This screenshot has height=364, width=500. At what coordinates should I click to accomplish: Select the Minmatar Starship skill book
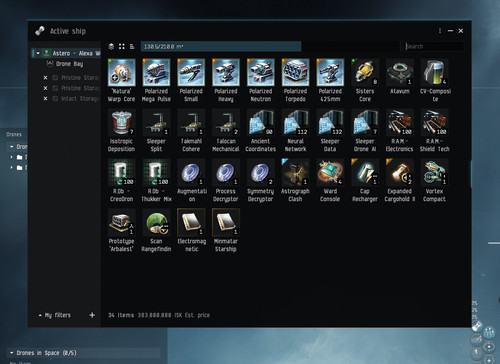(226, 230)
